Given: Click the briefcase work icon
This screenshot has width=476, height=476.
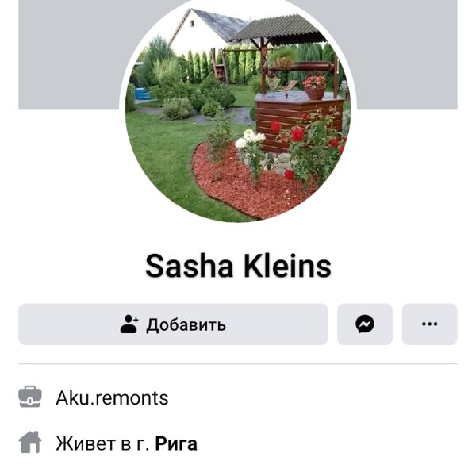Looking at the screenshot, I should pos(30,397).
